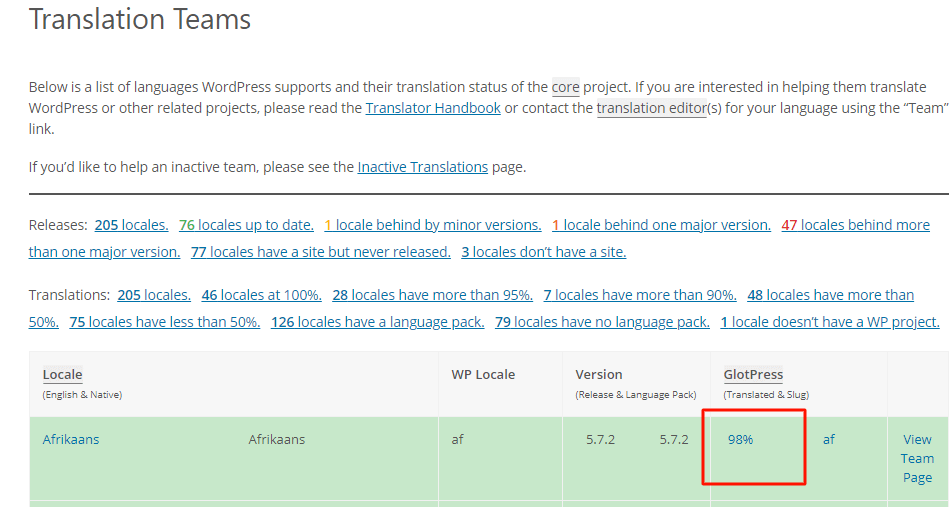Viewport: 951px width, 507px height.
Task: Click the 'core' glossary term
Action: 565,87
